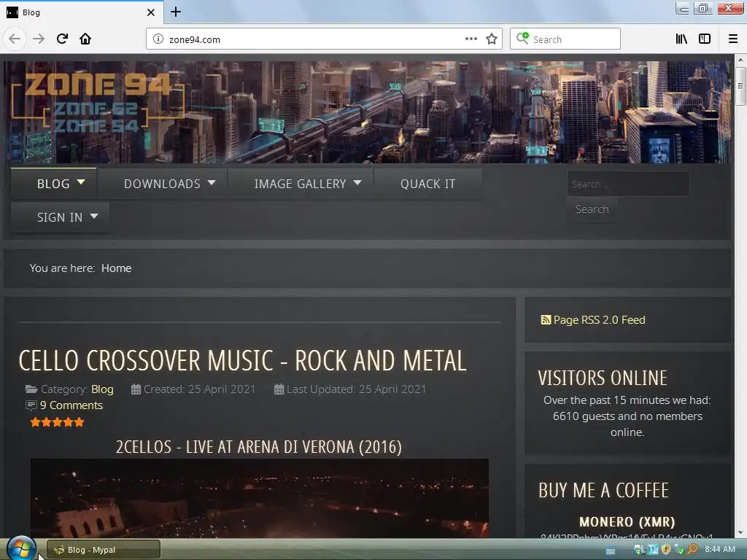Bookmark this page with the star

[492, 39]
